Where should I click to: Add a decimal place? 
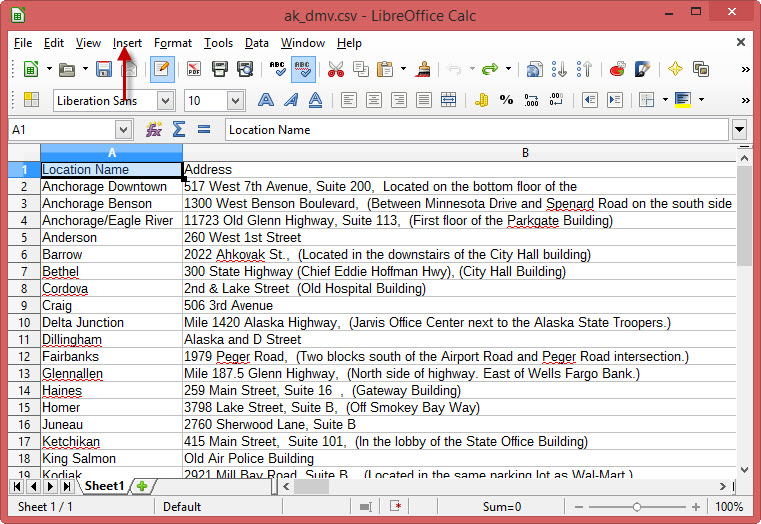pyautogui.click(x=531, y=100)
